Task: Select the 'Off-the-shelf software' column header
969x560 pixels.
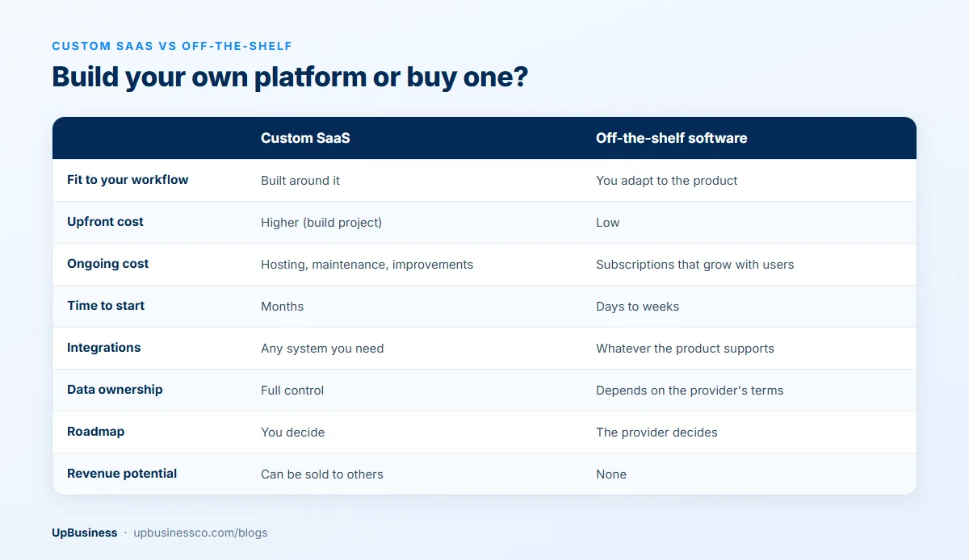Action: click(x=672, y=138)
